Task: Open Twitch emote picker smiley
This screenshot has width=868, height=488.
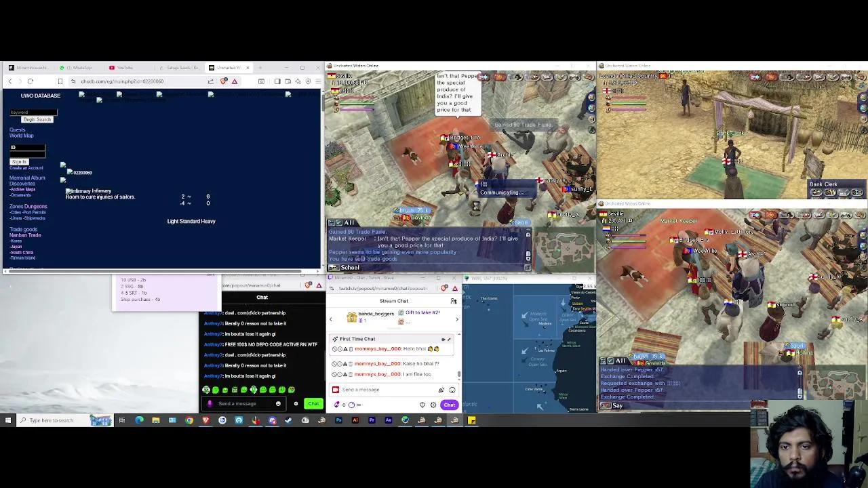Action: point(452,390)
